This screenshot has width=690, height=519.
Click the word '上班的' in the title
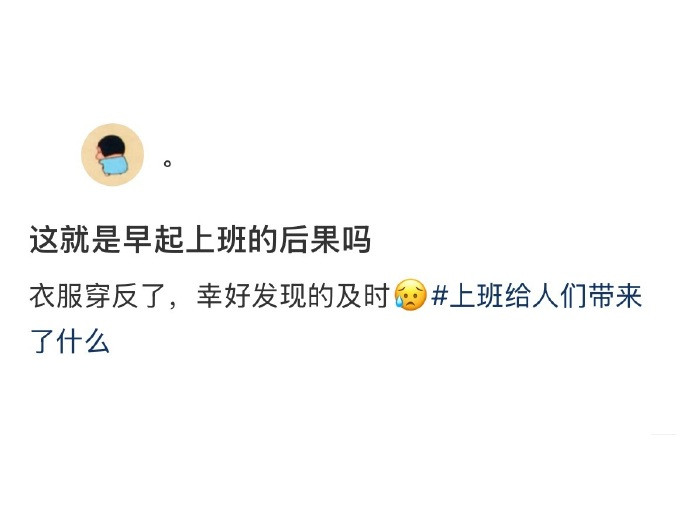coord(231,240)
